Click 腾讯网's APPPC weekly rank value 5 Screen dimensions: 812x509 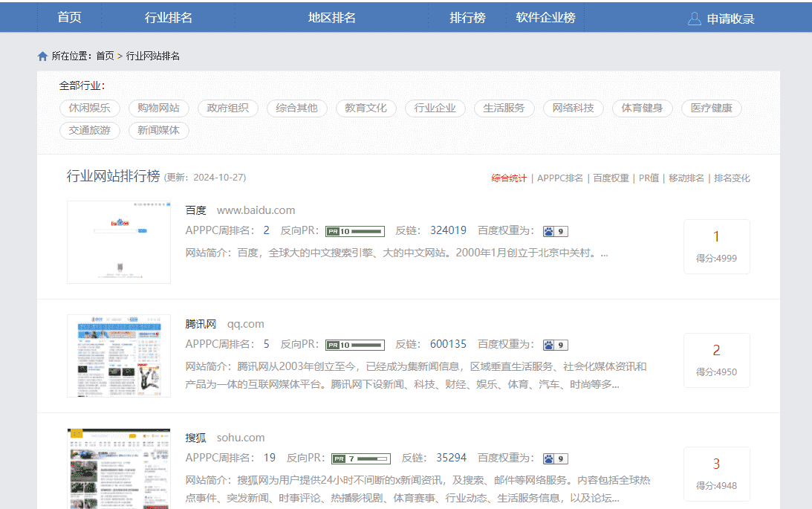[266, 344]
